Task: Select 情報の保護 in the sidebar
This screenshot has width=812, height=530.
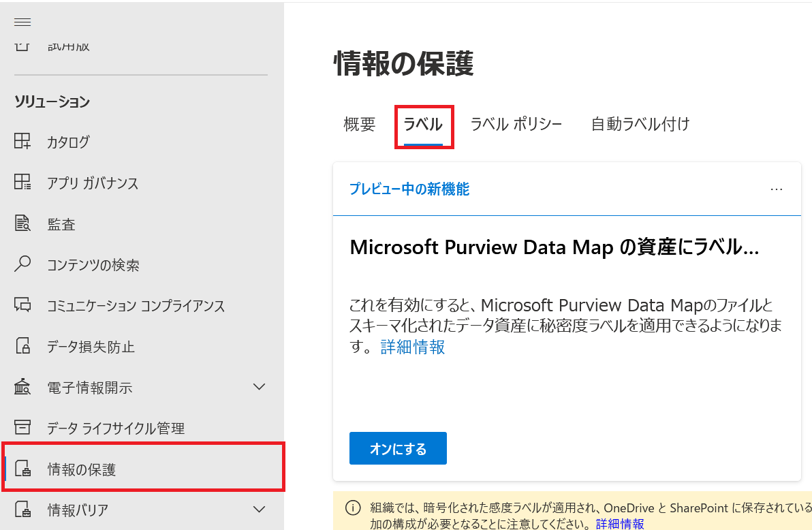Action: pyautogui.click(x=143, y=468)
